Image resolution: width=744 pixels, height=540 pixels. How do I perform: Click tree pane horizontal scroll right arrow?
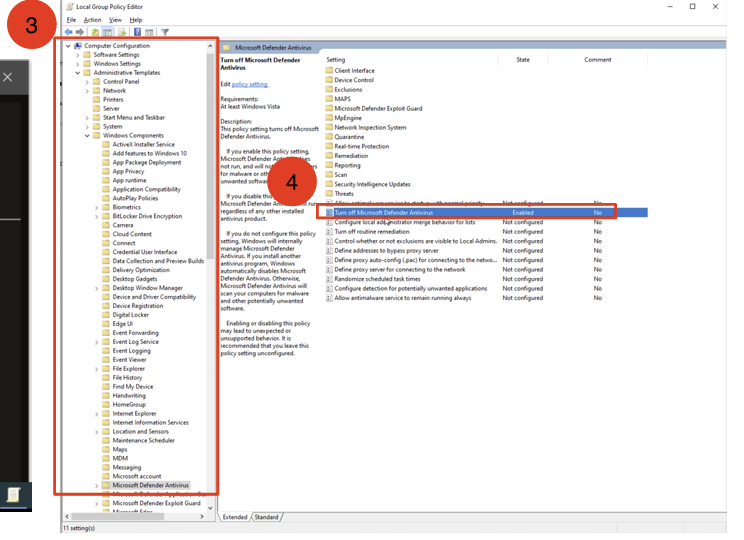tap(202, 516)
